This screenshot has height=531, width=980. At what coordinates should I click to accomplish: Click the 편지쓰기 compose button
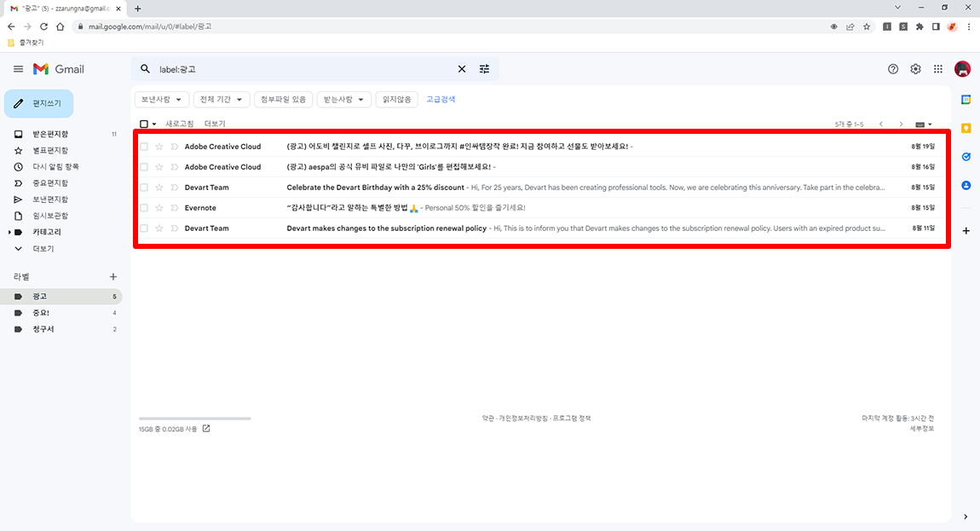(x=38, y=103)
